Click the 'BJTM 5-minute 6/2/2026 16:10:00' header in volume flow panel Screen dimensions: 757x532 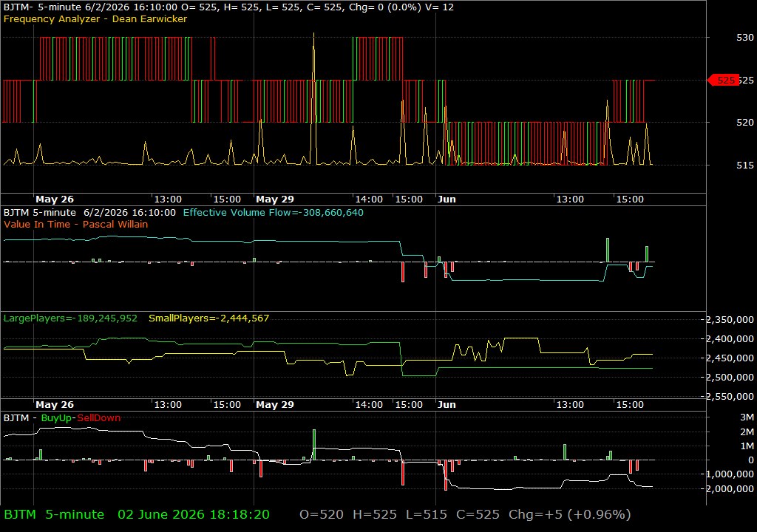tap(89, 212)
